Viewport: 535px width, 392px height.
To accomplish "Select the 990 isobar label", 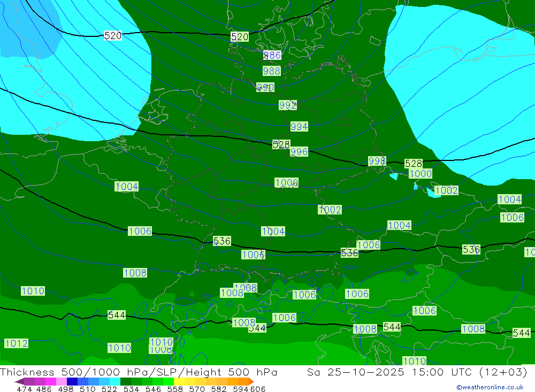I will pyautogui.click(x=265, y=87).
